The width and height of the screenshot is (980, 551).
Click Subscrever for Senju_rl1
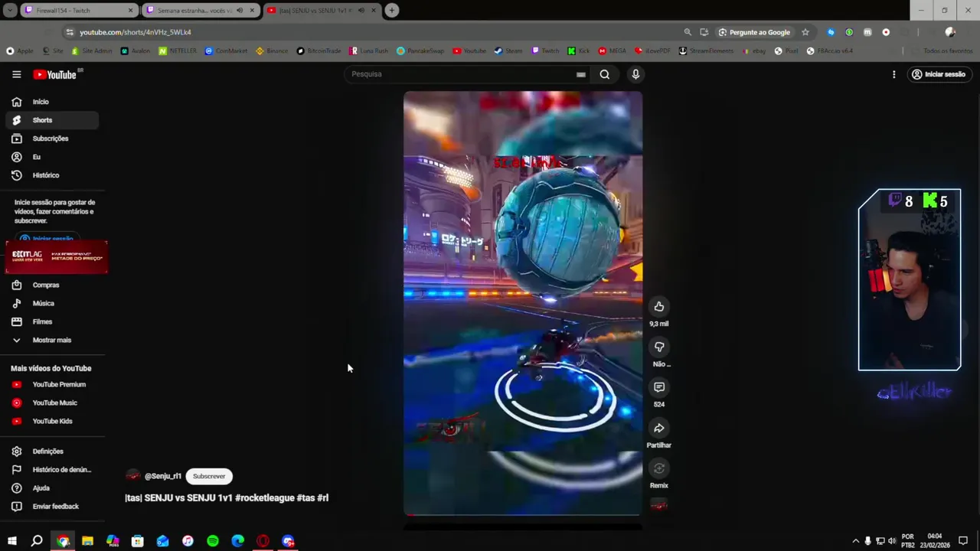[x=209, y=476]
